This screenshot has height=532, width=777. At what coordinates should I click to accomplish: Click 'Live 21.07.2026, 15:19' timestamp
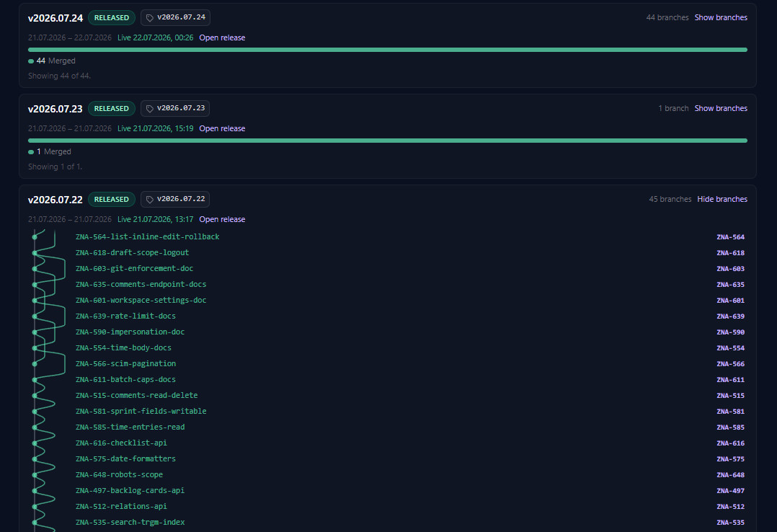(155, 128)
